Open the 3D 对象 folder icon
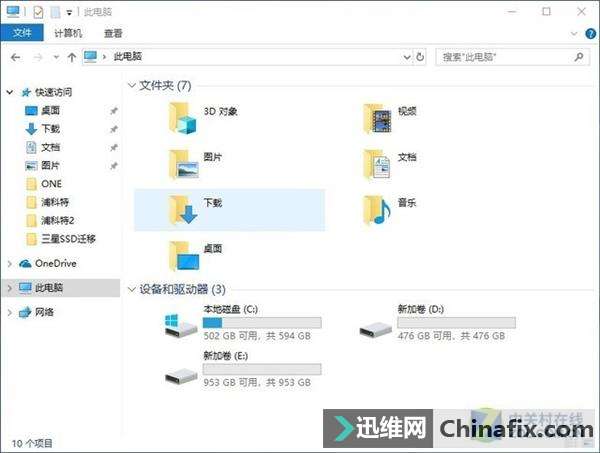The height and width of the screenshot is (453, 600). point(183,118)
